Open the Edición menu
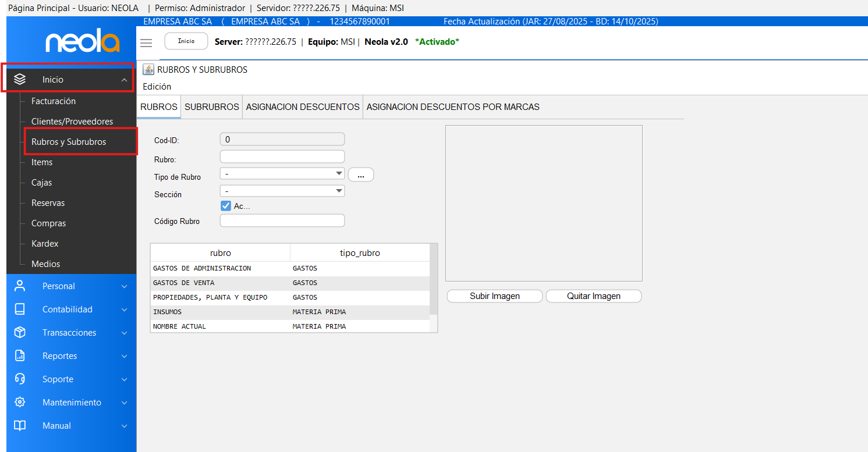This screenshot has height=452, width=868. point(157,86)
